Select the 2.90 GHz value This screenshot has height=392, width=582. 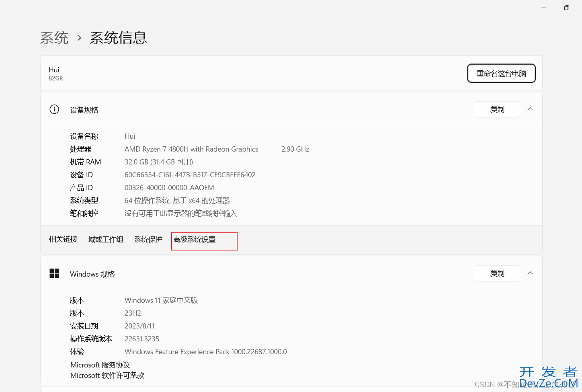(x=295, y=149)
